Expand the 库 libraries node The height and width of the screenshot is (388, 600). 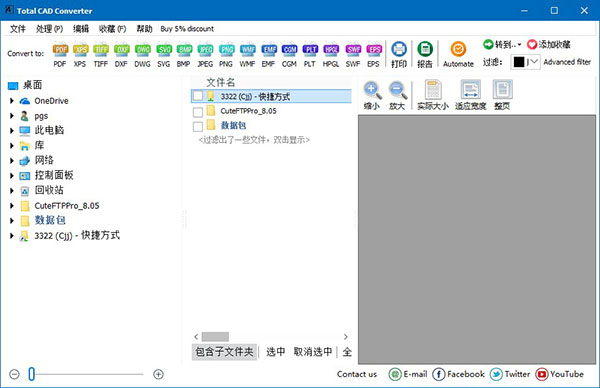(x=12, y=145)
